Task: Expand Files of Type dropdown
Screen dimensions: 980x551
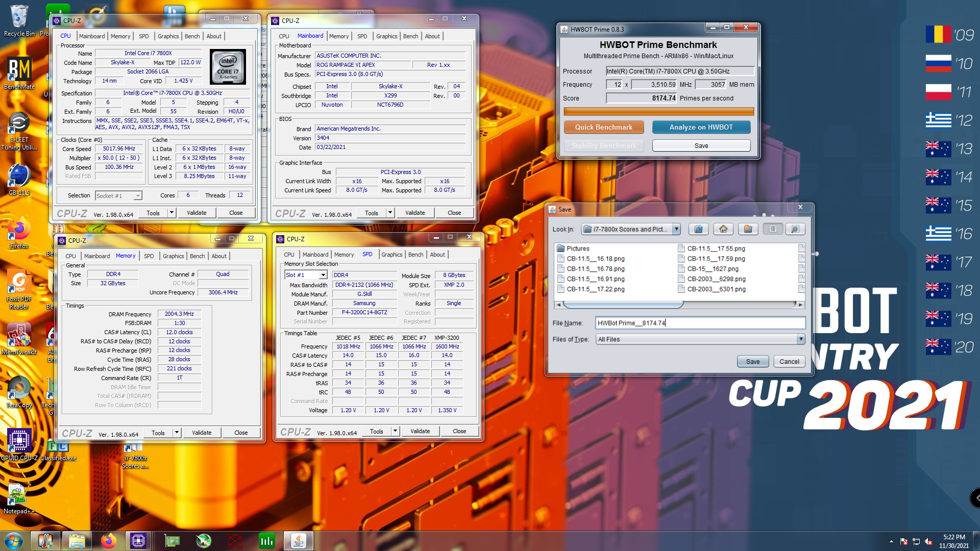Action: [x=801, y=339]
